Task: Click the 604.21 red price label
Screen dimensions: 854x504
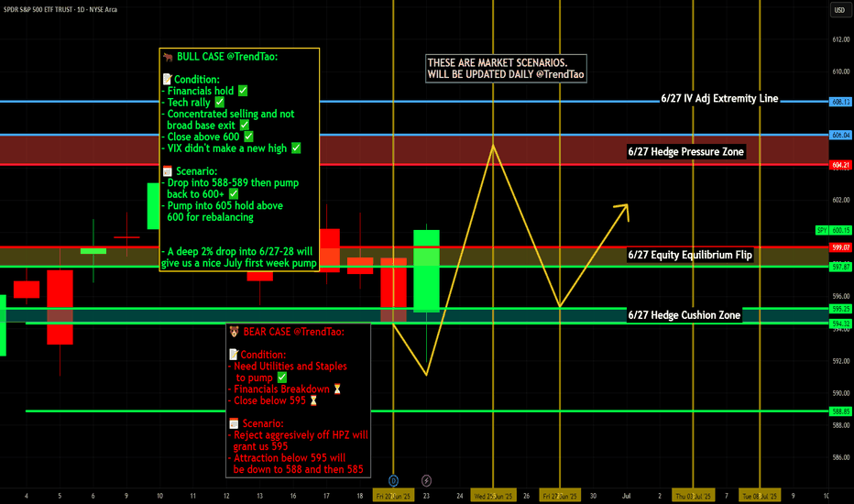Action: [x=840, y=165]
